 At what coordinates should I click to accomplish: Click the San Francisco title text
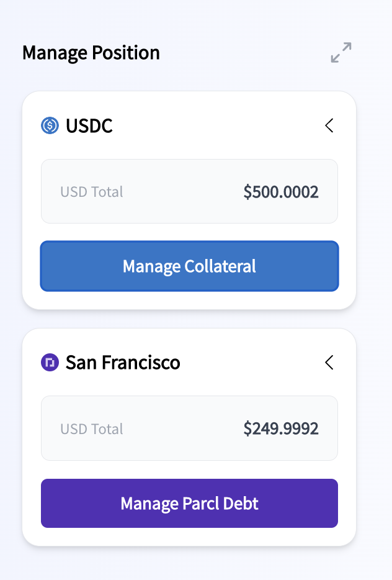(x=123, y=363)
